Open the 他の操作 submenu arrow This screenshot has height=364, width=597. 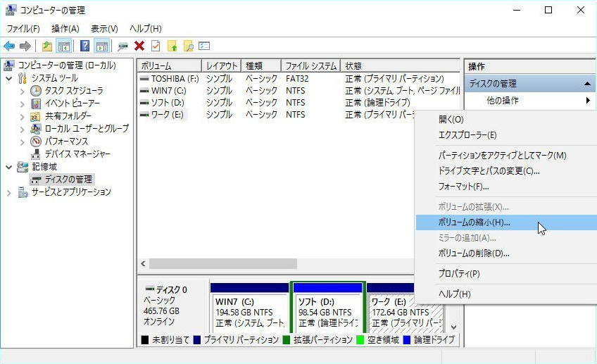pos(588,101)
